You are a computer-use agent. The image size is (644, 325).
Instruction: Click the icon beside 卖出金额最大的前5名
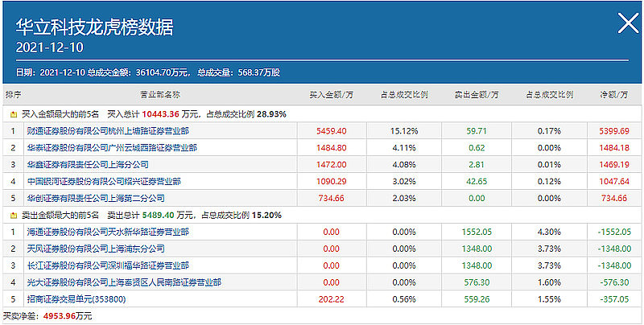click(x=13, y=216)
